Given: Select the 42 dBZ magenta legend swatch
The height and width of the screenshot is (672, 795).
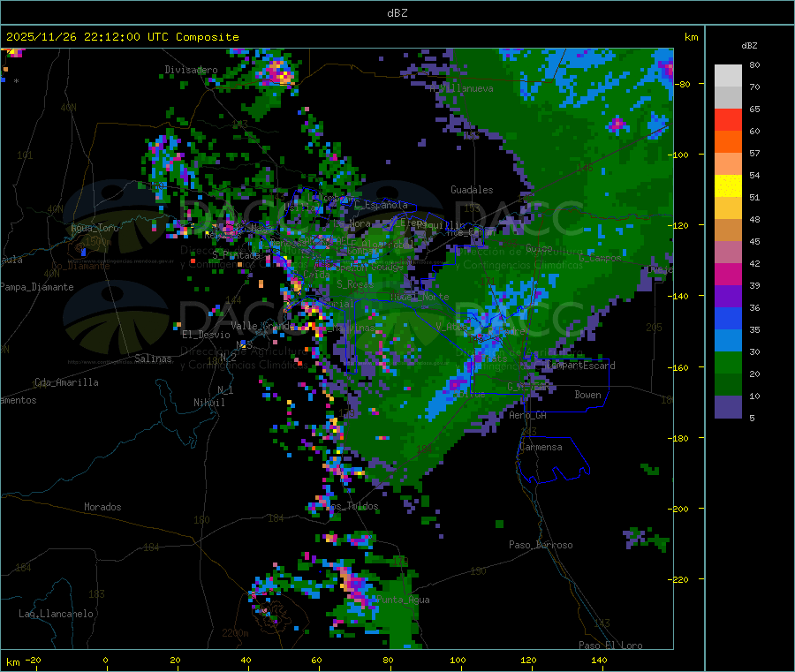Looking at the screenshot, I should tap(728, 274).
